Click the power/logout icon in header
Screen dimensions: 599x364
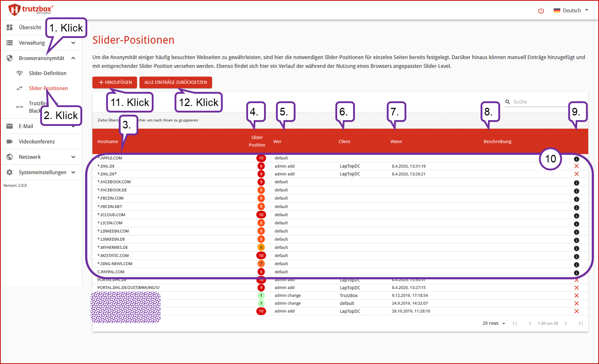pyautogui.click(x=541, y=10)
